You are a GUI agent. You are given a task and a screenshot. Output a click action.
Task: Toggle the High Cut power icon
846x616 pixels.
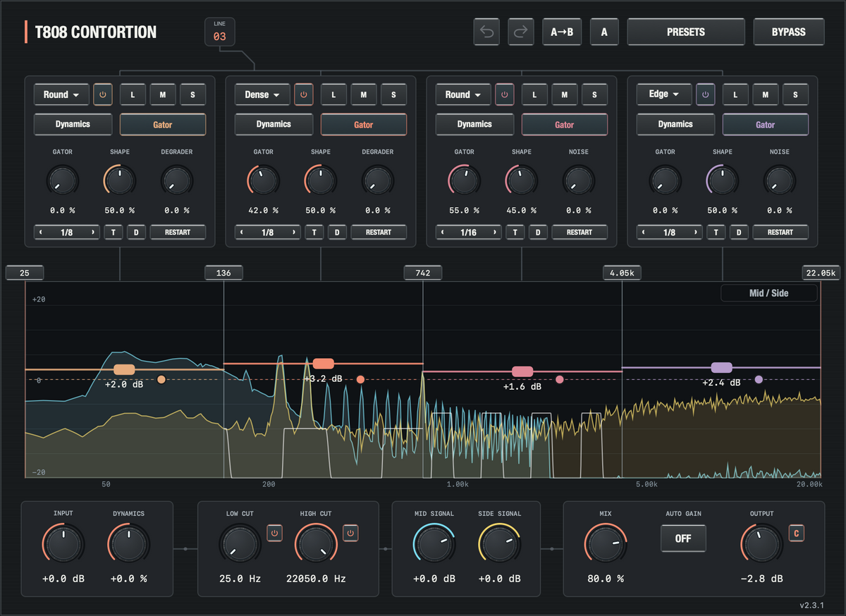pyautogui.click(x=350, y=534)
